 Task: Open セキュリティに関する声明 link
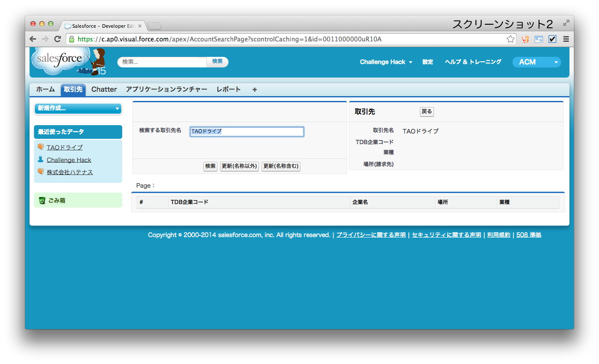coord(446,235)
